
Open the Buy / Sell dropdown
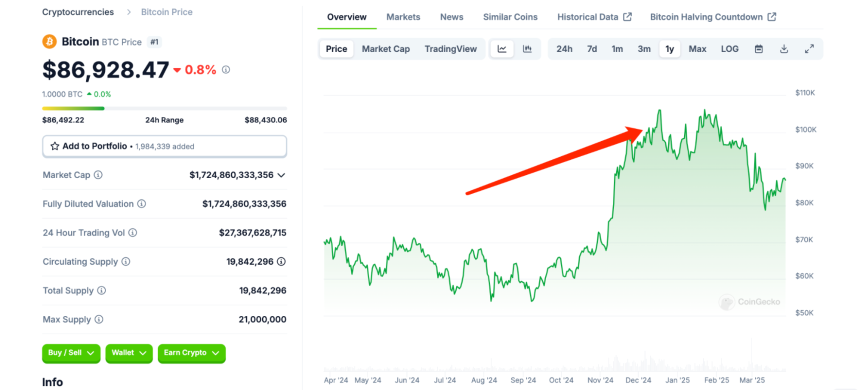(71, 353)
